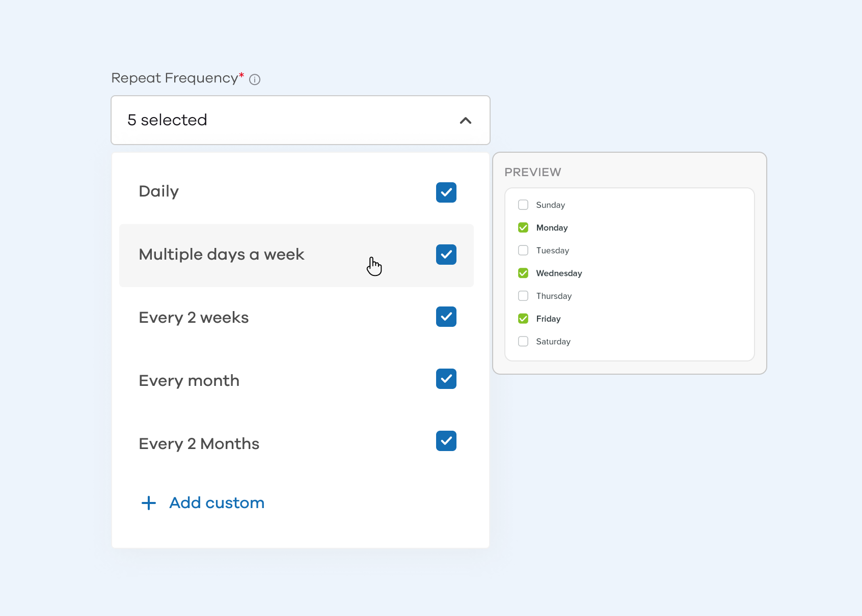Uncheck the Daily checkbox
The width and height of the screenshot is (862, 616).
pyautogui.click(x=446, y=192)
